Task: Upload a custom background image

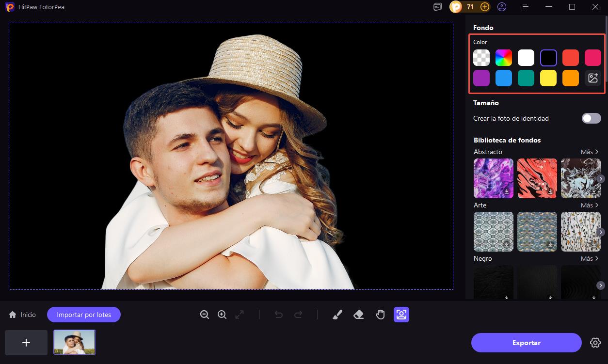Action: pyautogui.click(x=592, y=78)
